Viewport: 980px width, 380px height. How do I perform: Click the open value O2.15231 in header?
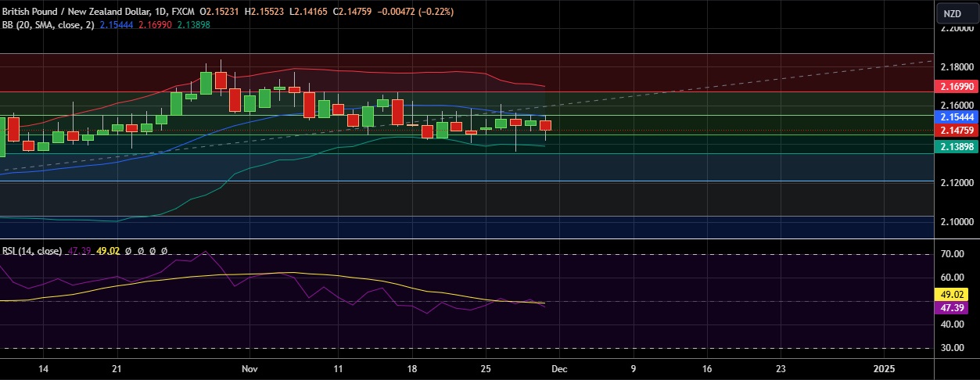(220, 13)
